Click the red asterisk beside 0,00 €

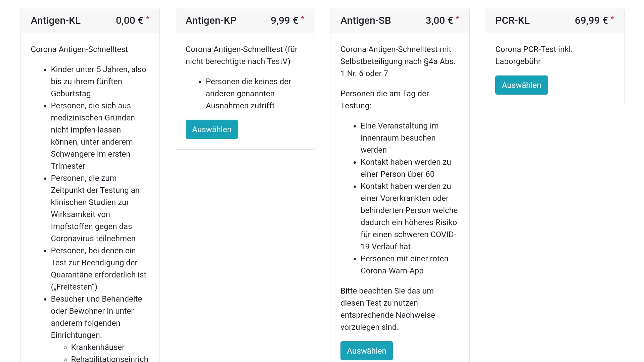(148, 18)
